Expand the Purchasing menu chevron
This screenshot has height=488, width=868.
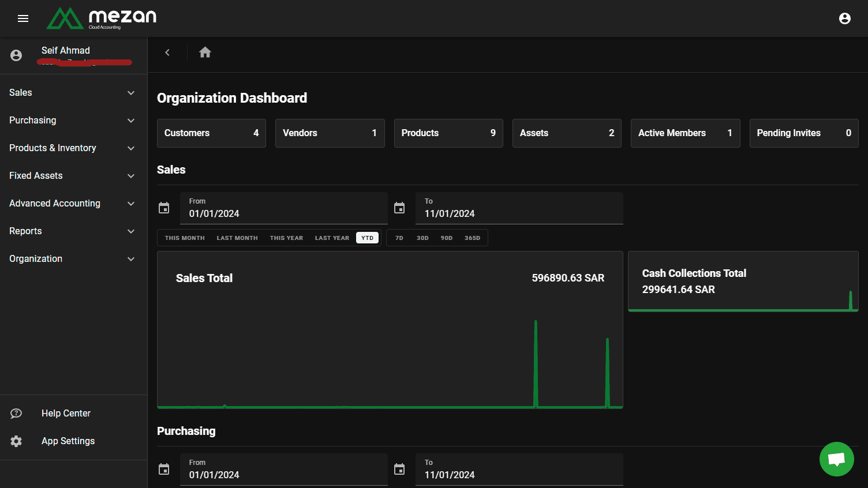tap(131, 121)
